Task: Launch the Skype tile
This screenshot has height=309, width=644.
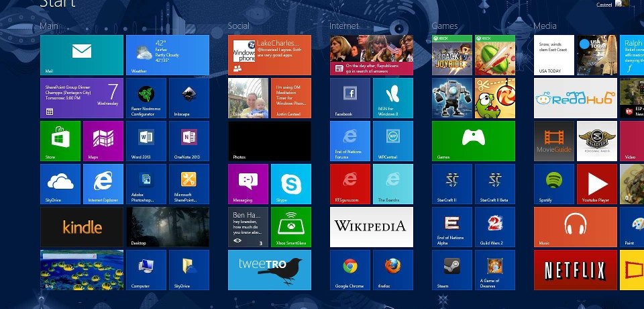Action: (x=290, y=184)
